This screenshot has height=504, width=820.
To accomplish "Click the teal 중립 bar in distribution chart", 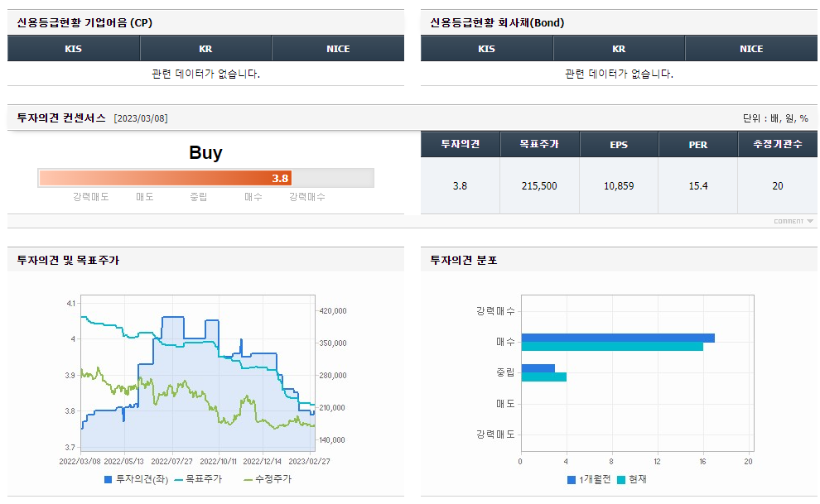I will pyautogui.click(x=544, y=377).
